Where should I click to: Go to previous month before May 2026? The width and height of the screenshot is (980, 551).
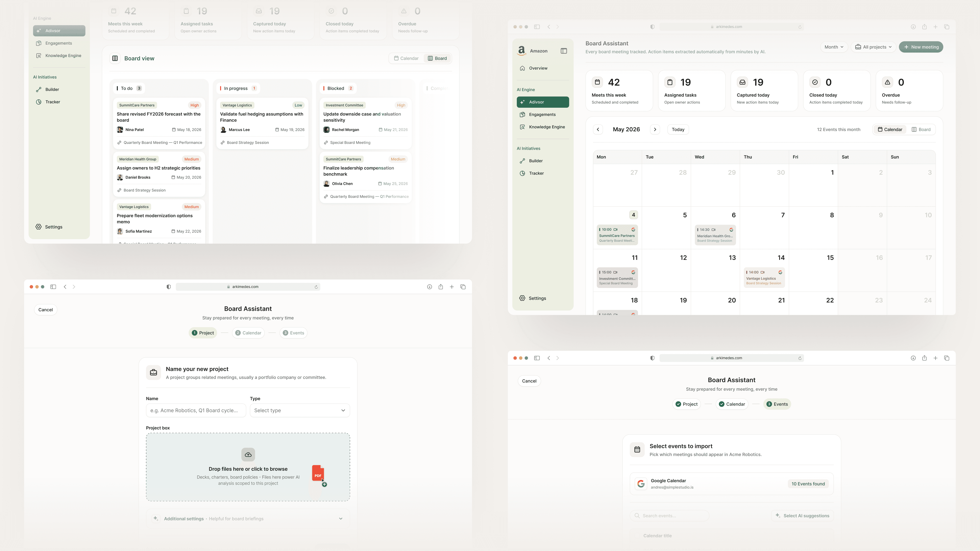point(598,130)
